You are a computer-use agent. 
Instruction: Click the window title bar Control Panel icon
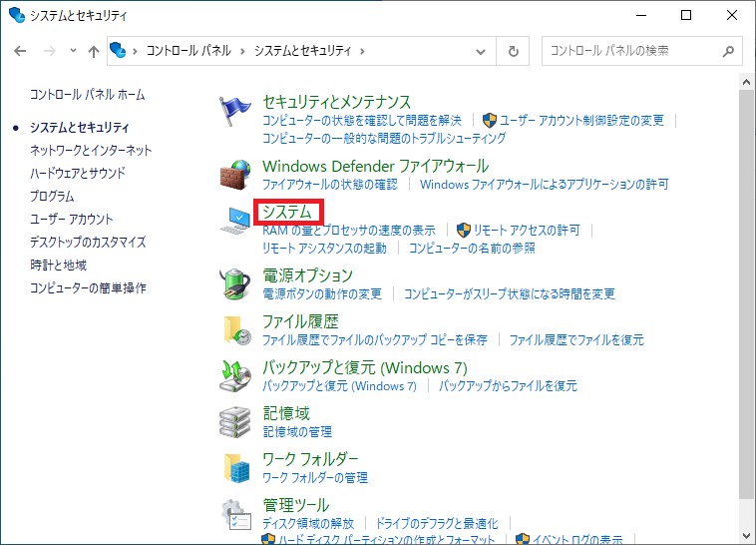(16, 15)
